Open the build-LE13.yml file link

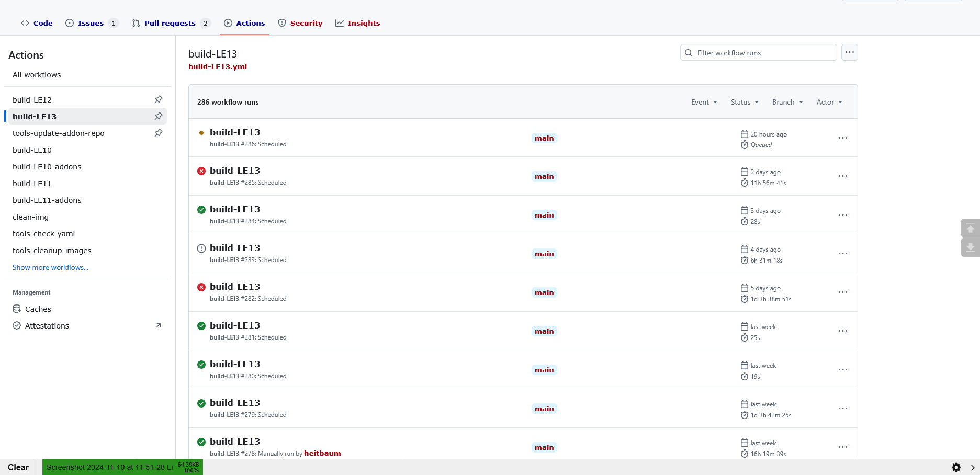(x=218, y=66)
